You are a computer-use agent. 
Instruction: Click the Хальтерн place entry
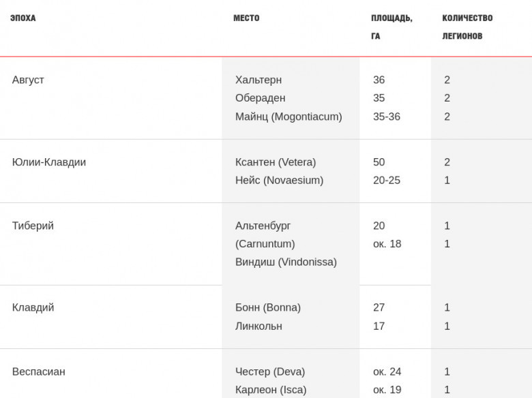click(x=258, y=80)
